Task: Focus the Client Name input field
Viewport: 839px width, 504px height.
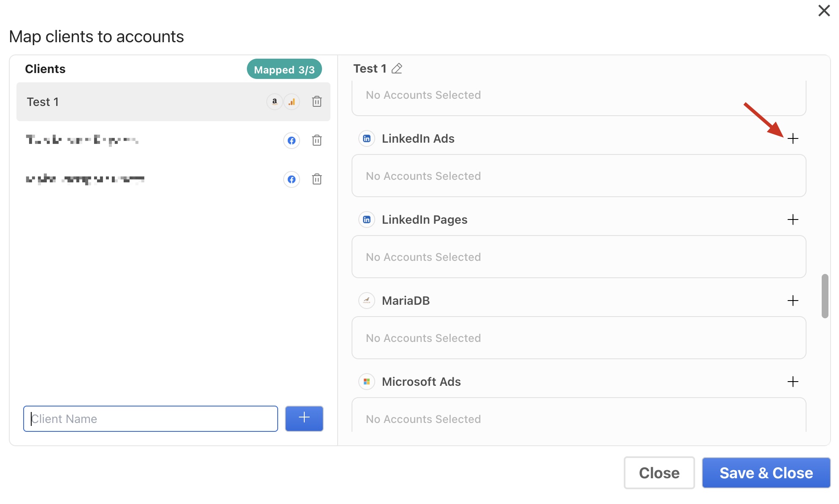Action: [151, 419]
